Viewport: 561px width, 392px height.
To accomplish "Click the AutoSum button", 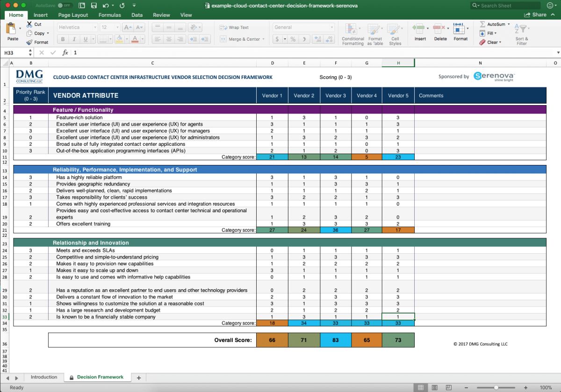I will point(495,24).
